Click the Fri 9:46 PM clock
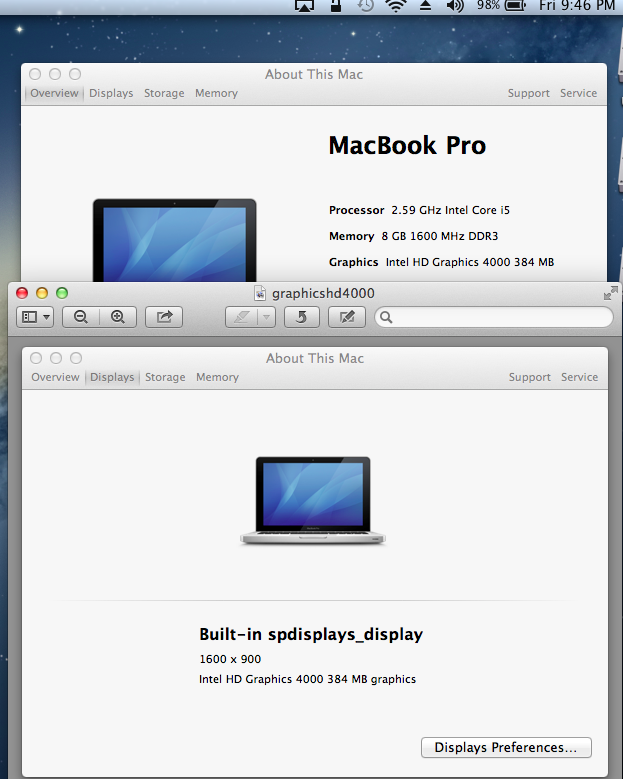The width and height of the screenshot is (623, 779). (577, 5)
